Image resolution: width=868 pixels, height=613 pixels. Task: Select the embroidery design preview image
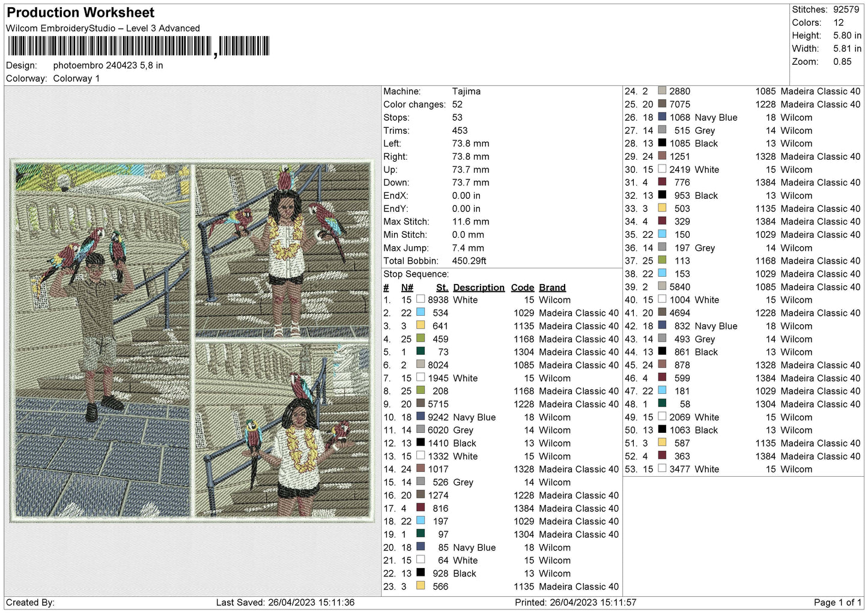(x=192, y=340)
